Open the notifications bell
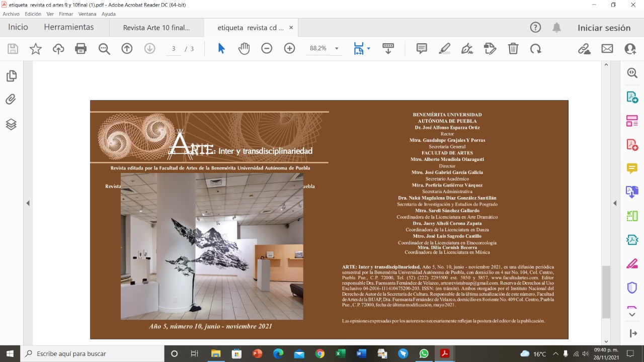 click(556, 28)
